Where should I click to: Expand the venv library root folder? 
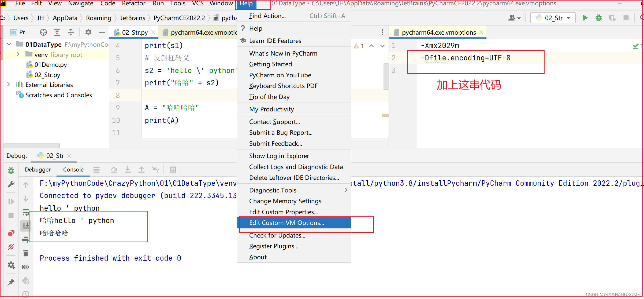point(18,54)
